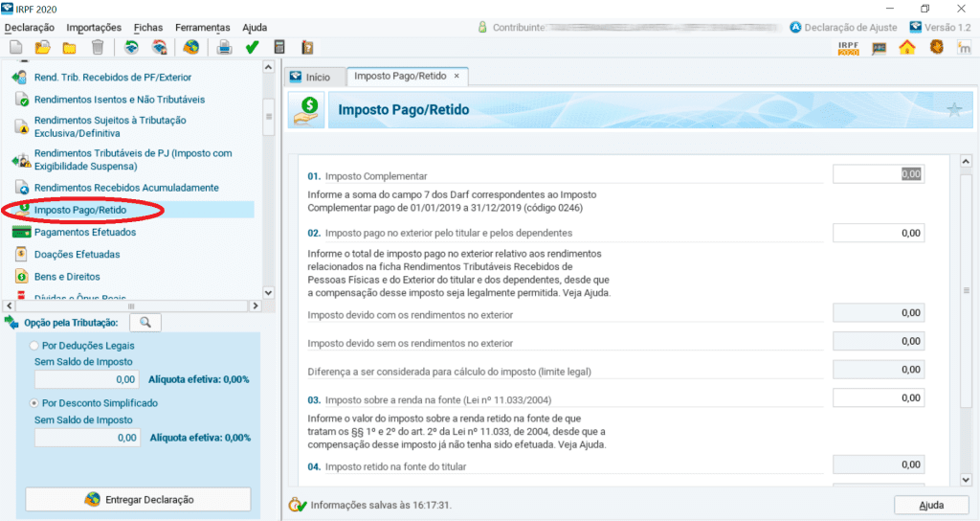980x521 pixels.
Task: Click the sidebar list scroll up arrow
Action: click(x=268, y=67)
